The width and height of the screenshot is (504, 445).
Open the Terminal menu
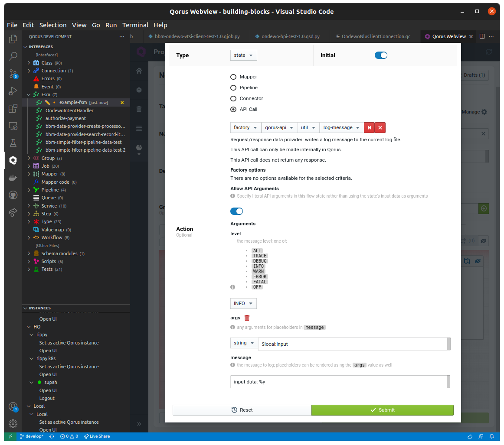pyautogui.click(x=135, y=25)
